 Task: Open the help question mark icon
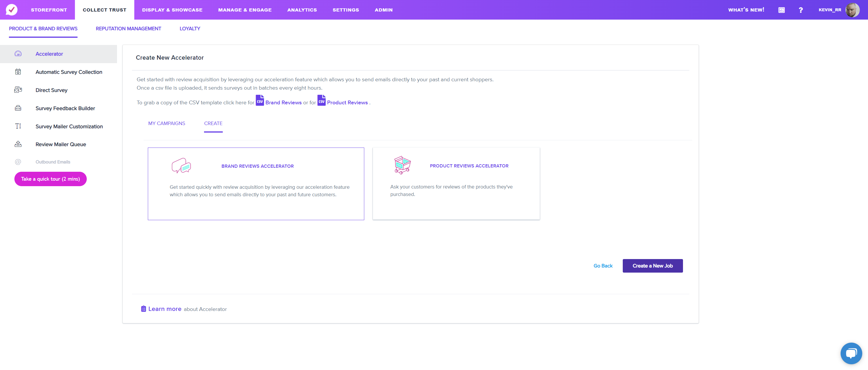pyautogui.click(x=801, y=10)
